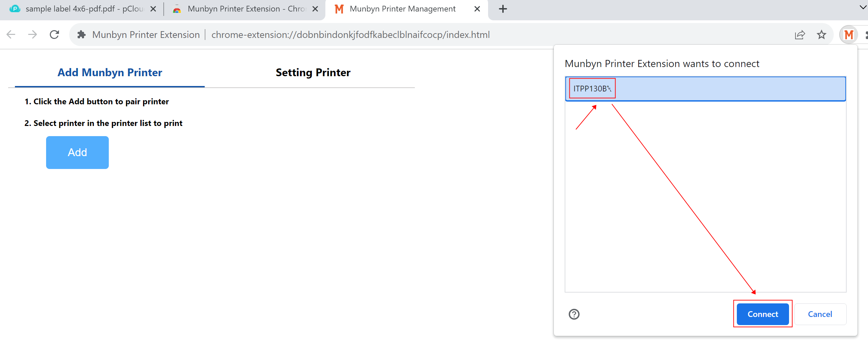Viewport: 868px width, 342px height.
Task: Select the ITPP130B device entry
Action: pyautogui.click(x=705, y=89)
